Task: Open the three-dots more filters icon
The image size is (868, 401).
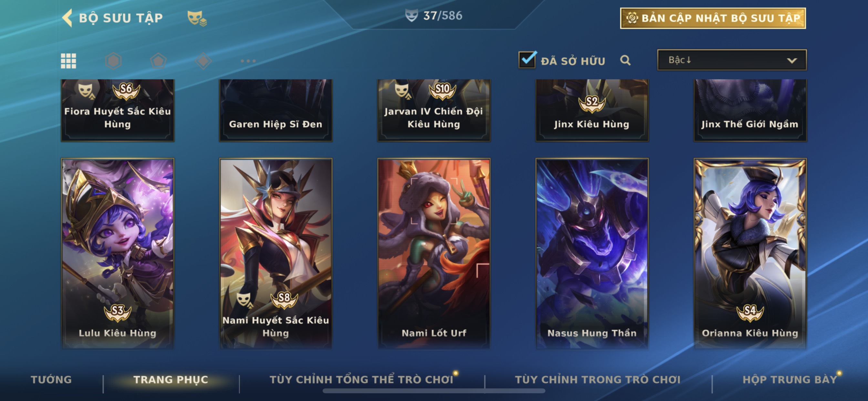Action: pyautogui.click(x=248, y=61)
